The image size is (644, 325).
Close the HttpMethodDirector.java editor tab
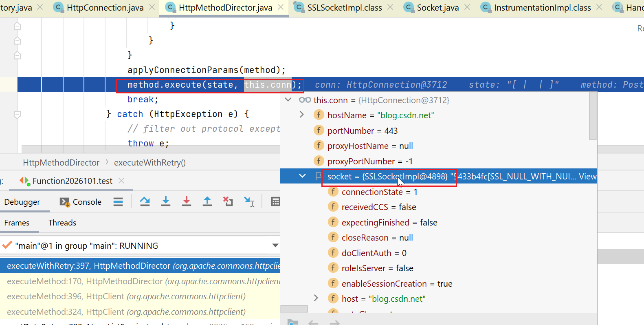pos(281,7)
